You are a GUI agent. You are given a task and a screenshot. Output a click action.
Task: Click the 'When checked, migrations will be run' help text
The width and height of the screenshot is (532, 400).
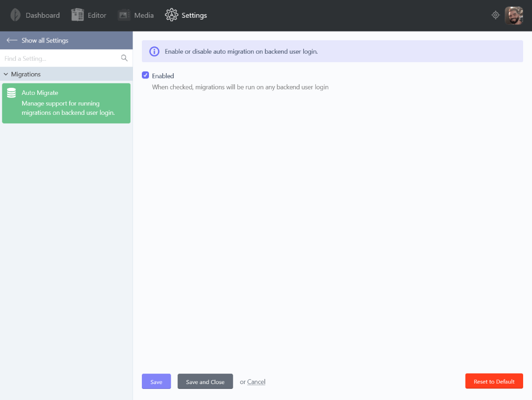[x=240, y=87]
